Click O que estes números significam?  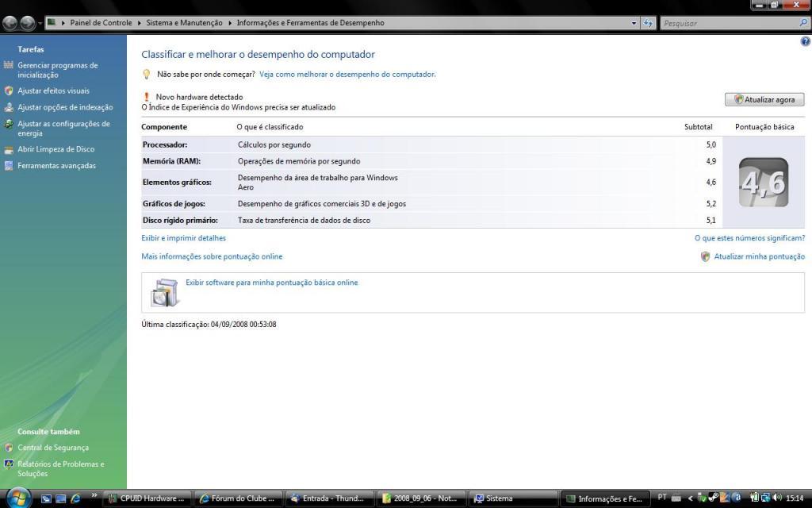[750, 238]
